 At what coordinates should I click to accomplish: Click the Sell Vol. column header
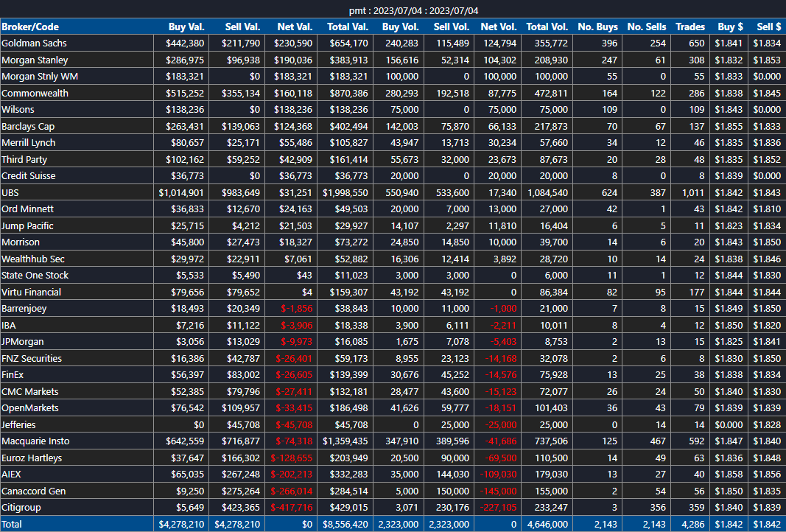[x=452, y=27]
